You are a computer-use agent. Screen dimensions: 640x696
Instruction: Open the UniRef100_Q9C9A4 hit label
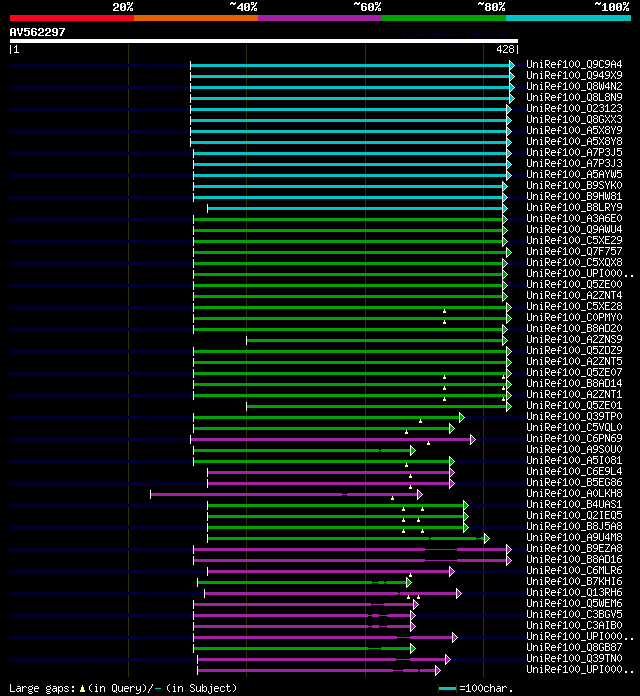574,64
